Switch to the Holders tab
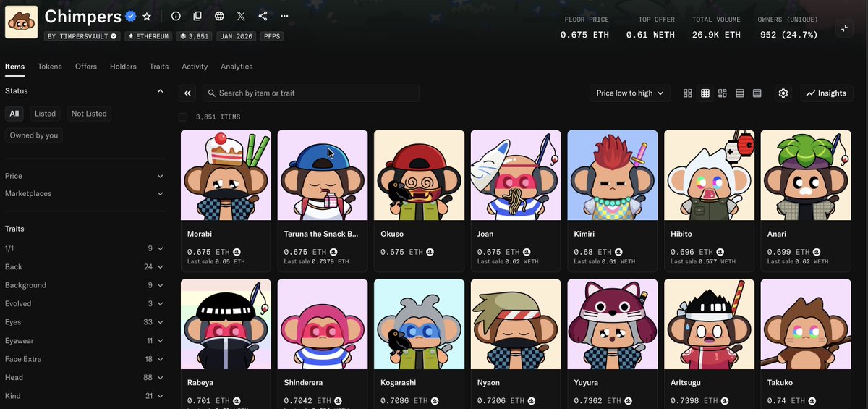This screenshot has width=868, height=409. coord(123,67)
